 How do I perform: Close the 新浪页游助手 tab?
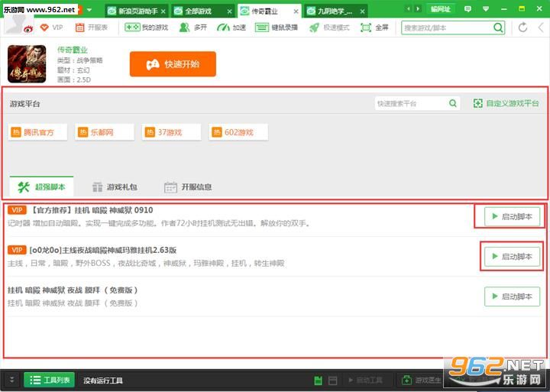tap(163, 11)
